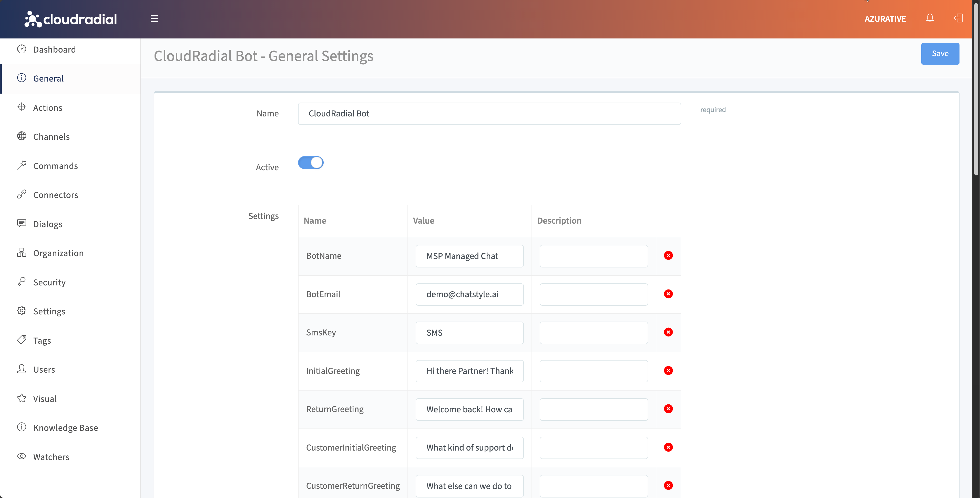Delete the BotName setting row
980x498 pixels.
[x=668, y=255]
